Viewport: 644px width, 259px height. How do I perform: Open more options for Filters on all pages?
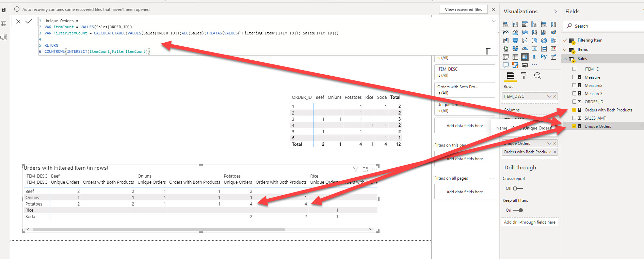[492, 179]
